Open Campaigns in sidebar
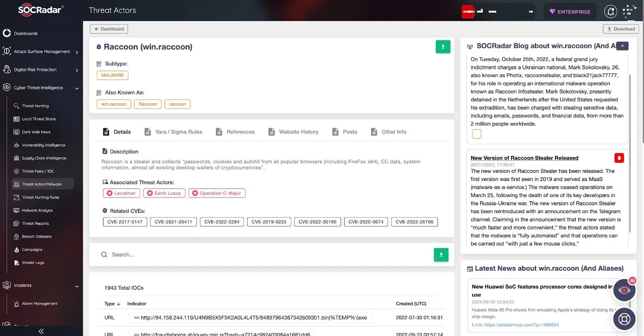This screenshot has width=644, height=336. tap(32, 250)
